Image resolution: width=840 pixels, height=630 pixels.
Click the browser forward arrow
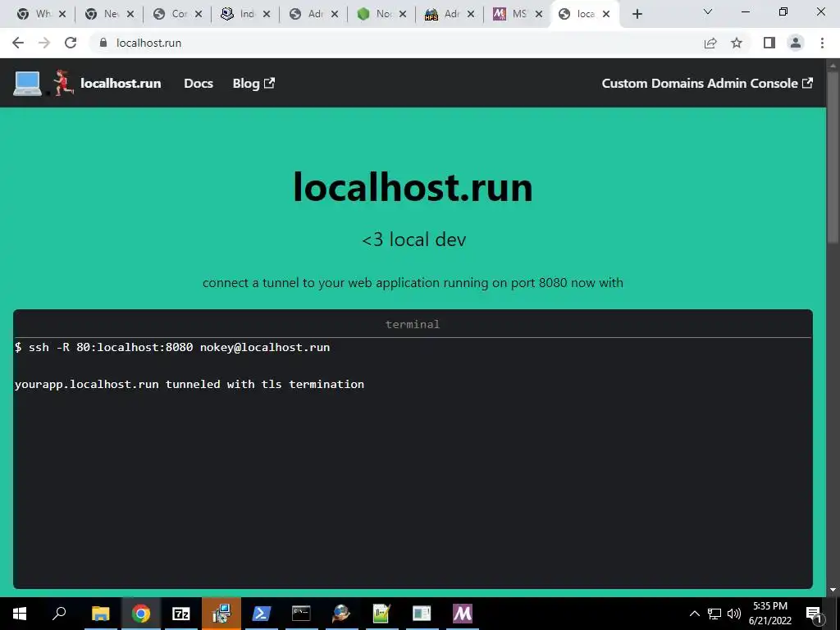(x=44, y=43)
